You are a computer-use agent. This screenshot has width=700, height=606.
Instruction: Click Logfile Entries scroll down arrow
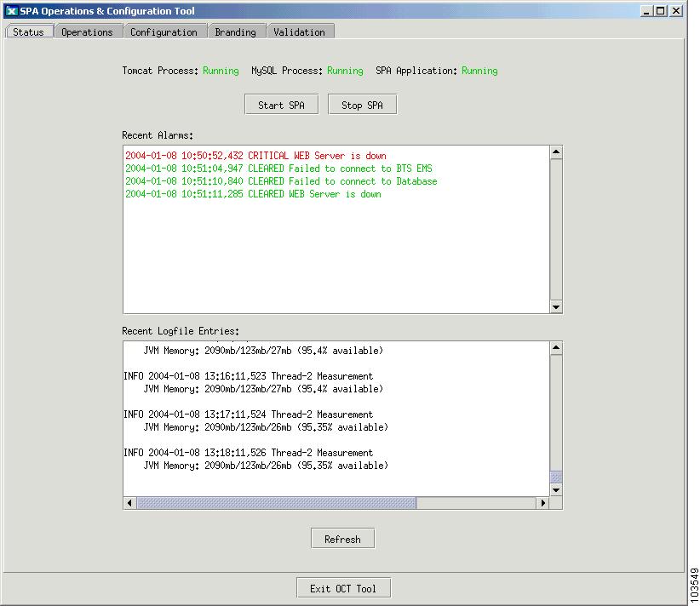(556, 489)
